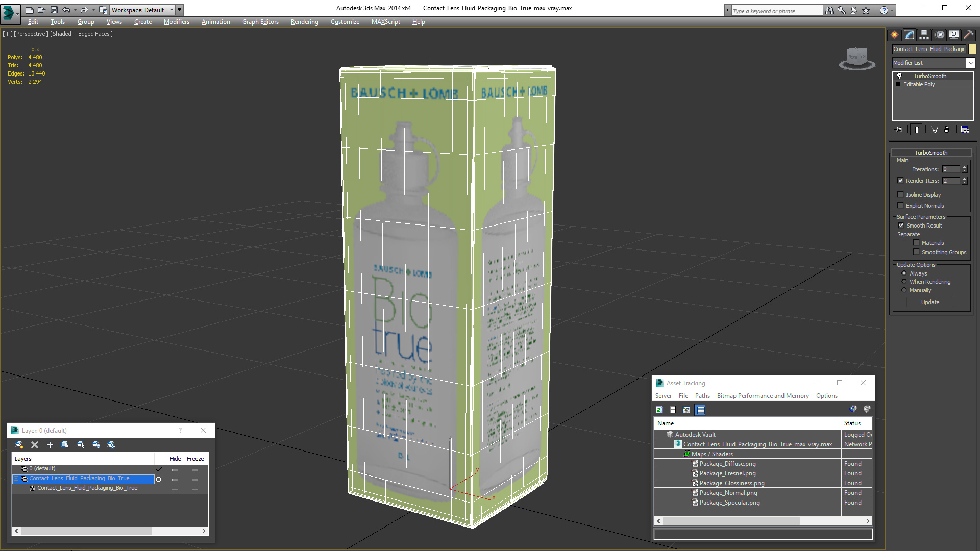The height and width of the screenshot is (551, 980).
Task: Select the Manually update option
Action: click(904, 290)
